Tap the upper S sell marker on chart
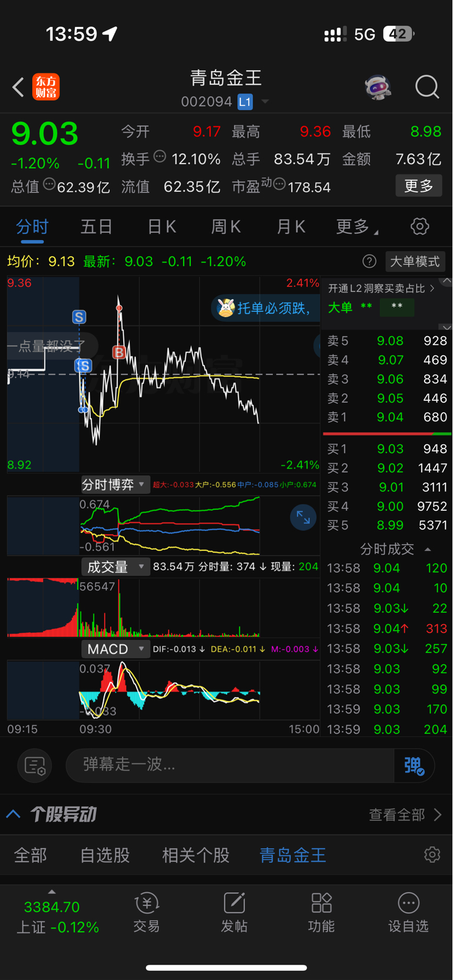The image size is (453, 980). coord(79,317)
